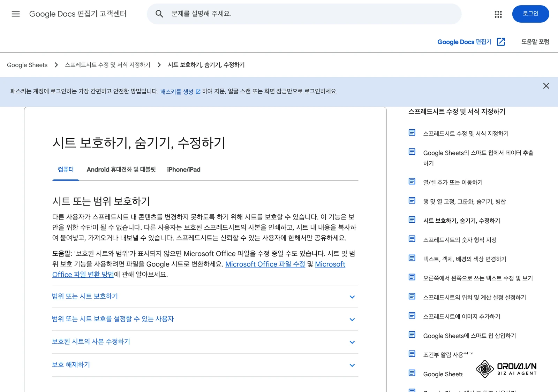Click the 로그인 button
The height and width of the screenshot is (392, 558).
point(530,14)
